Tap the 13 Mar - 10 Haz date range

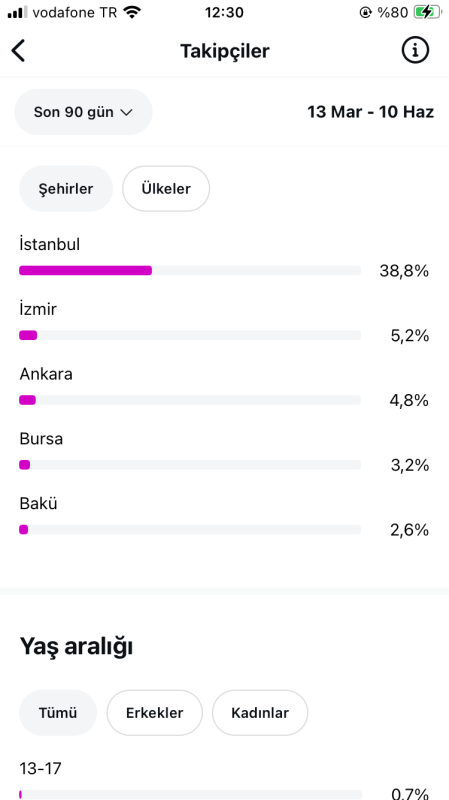click(370, 112)
